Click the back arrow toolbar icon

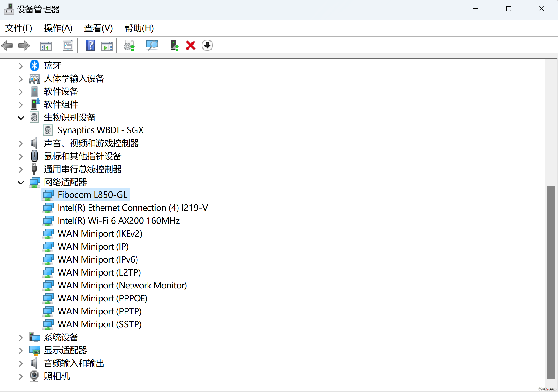point(7,45)
